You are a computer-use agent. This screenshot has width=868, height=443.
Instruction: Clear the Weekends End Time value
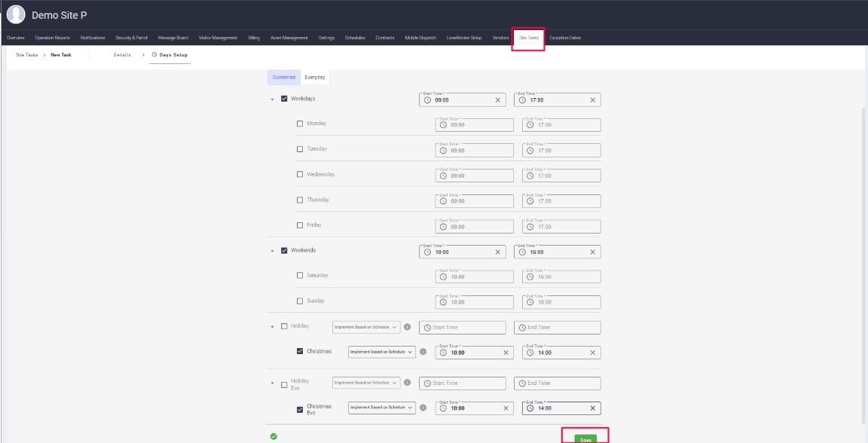(x=592, y=252)
